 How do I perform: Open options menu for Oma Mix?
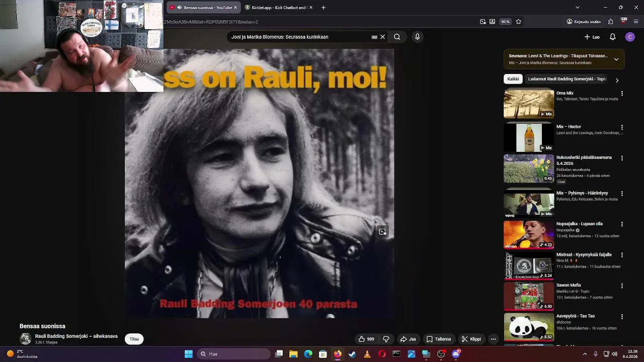[x=622, y=94]
